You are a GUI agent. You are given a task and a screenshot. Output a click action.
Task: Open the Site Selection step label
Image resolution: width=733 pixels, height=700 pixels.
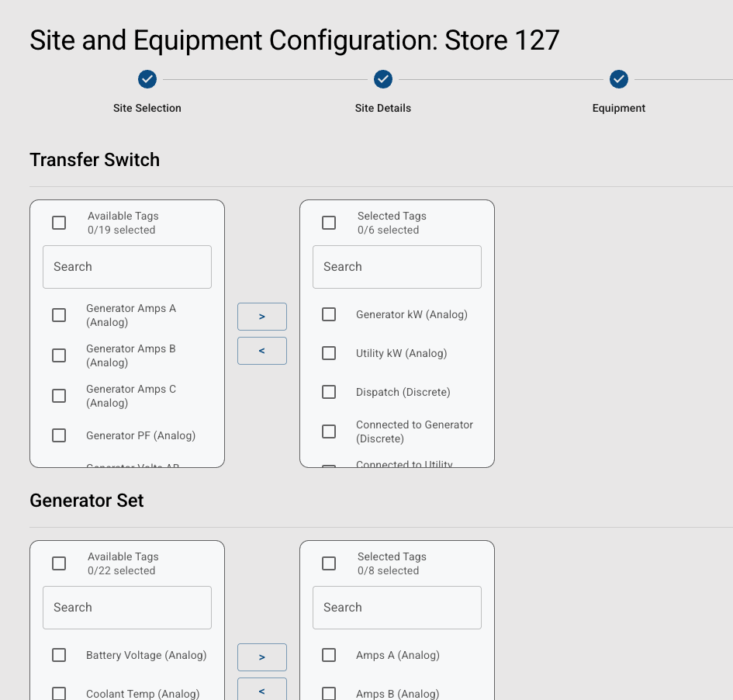pos(147,109)
